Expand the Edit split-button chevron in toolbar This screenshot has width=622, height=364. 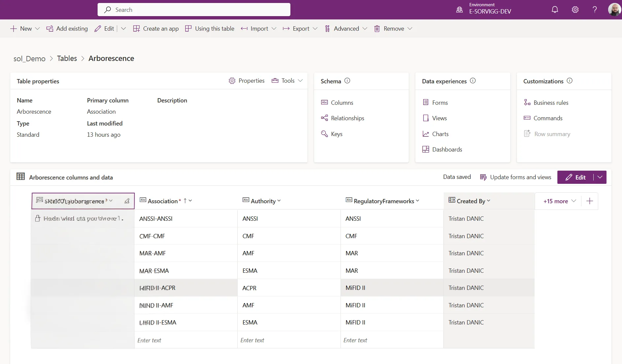124,29
